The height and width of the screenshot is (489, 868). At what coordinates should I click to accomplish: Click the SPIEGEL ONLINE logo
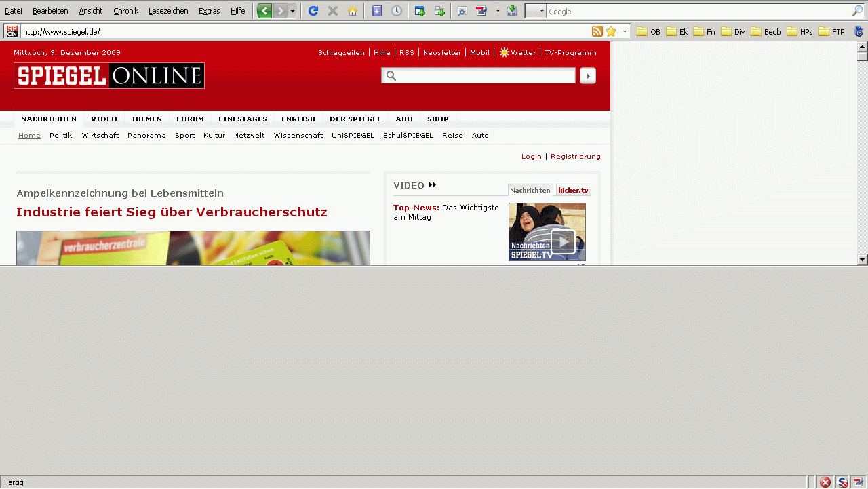point(109,76)
